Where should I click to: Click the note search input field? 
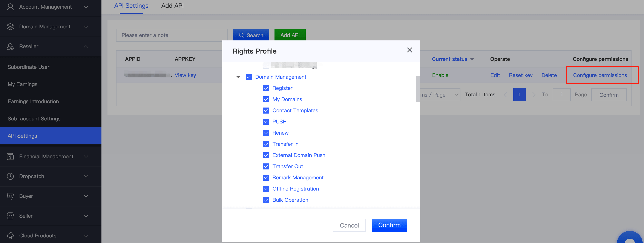(x=172, y=35)
